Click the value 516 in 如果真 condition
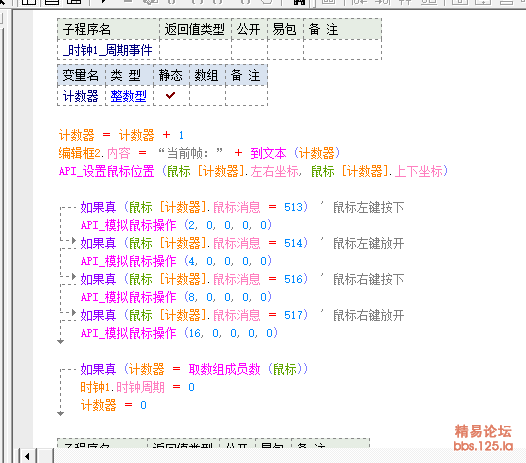Image resolution: width=526 pixels, height=463 pixels. coord(293,279)
